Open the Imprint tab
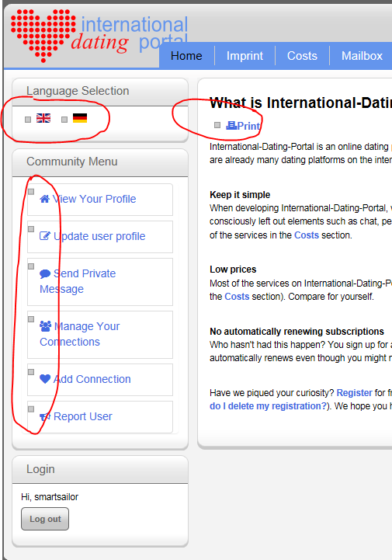 tap(245, 56)
